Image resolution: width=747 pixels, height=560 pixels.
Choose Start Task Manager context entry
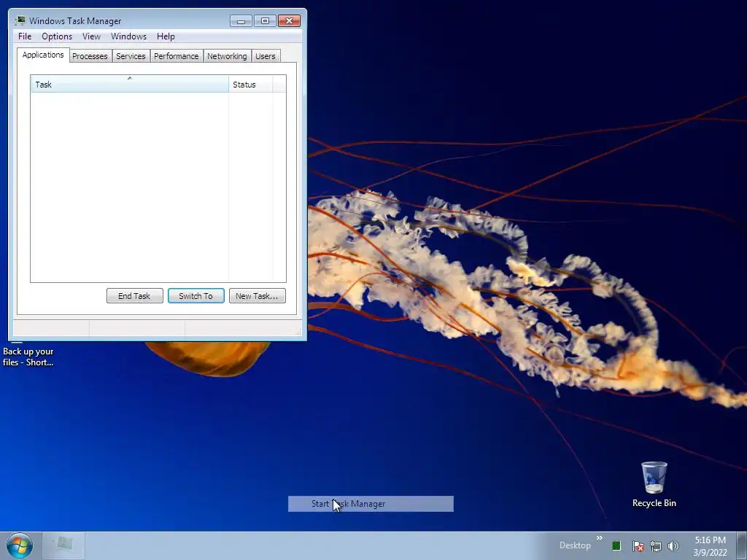[x=371, y=504]
